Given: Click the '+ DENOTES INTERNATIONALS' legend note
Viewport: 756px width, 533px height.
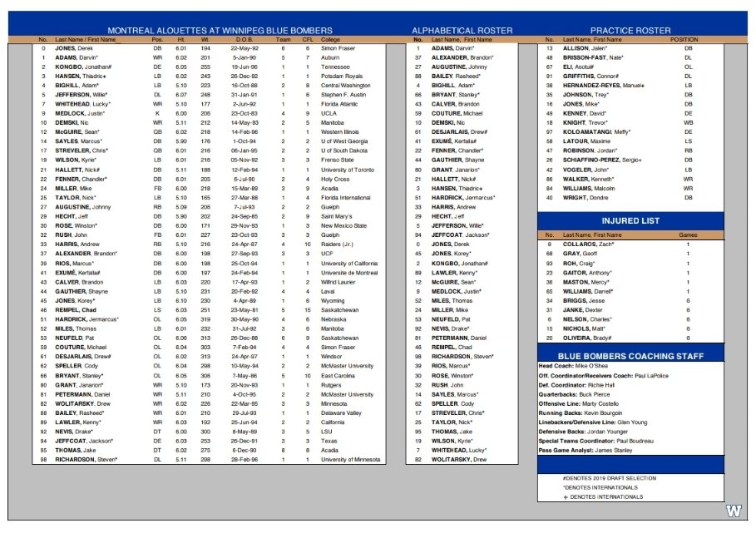Looking at the screenshot, I should tap(603, 497).
